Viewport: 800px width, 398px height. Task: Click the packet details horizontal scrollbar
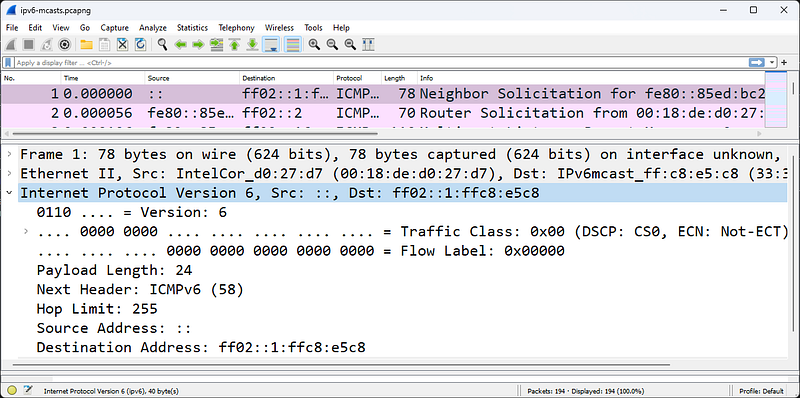[341, 365]
